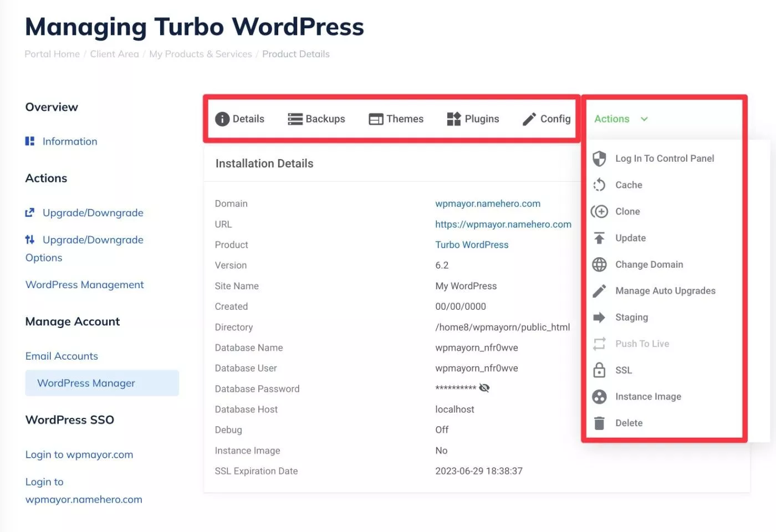Screen dimensions: 776x532
Task: Select Log In To Control Panel
Action: click(664, 158)
